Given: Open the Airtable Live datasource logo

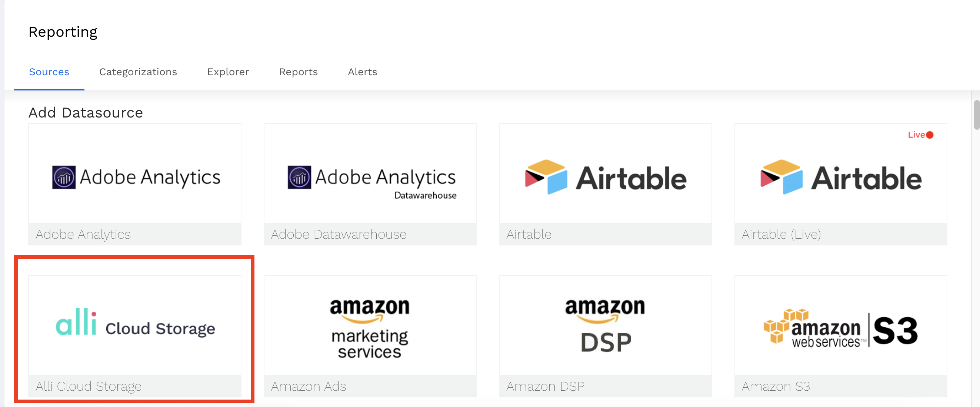Looking at the screenshot, I should (x=840, y=178).
